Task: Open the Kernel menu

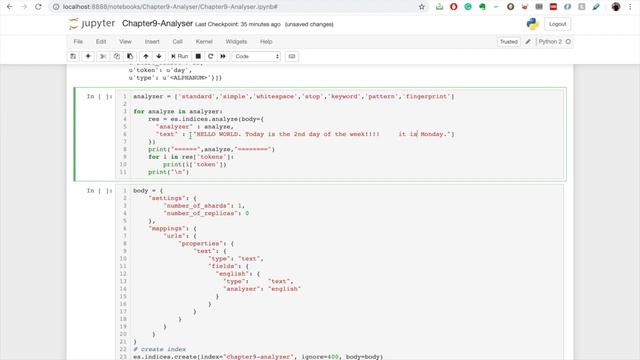Action: tap(204, 42)
